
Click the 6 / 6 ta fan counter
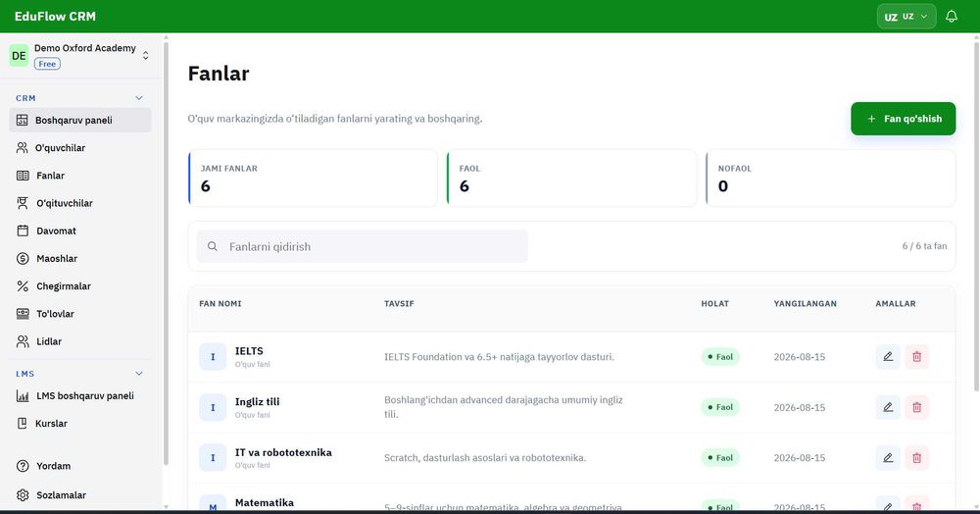(x=924, y=246)
